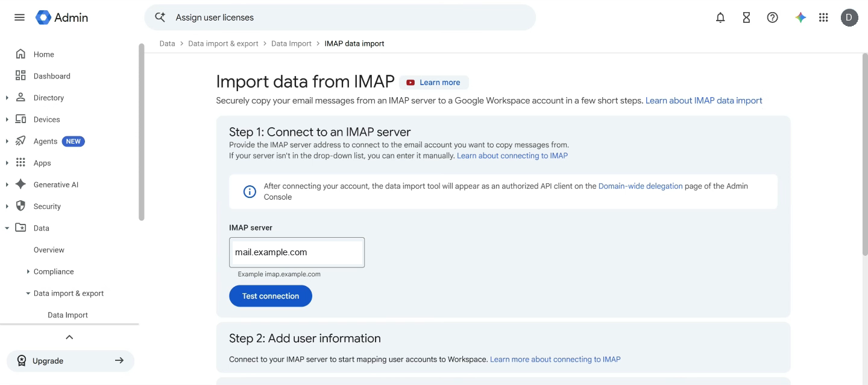Click the info icon in the delegation notice
The height and width of the screenshot is (385, 868).
pyautogui.click(x=250, y=191)
